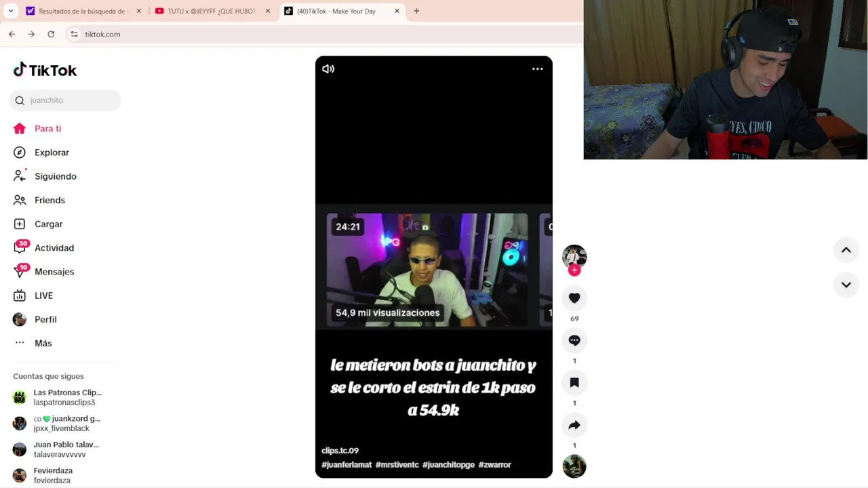Switch to the TUTU x @JEYYFF YouTube tab

coord(213,11)
